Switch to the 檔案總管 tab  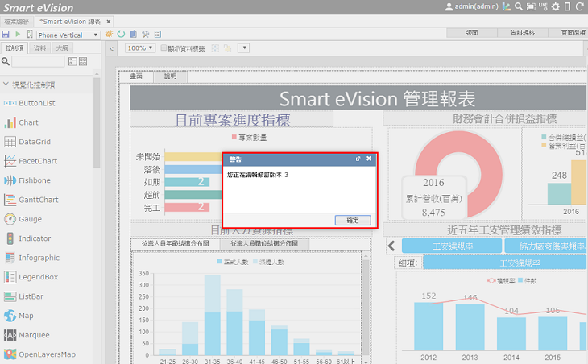coord(16,22)
